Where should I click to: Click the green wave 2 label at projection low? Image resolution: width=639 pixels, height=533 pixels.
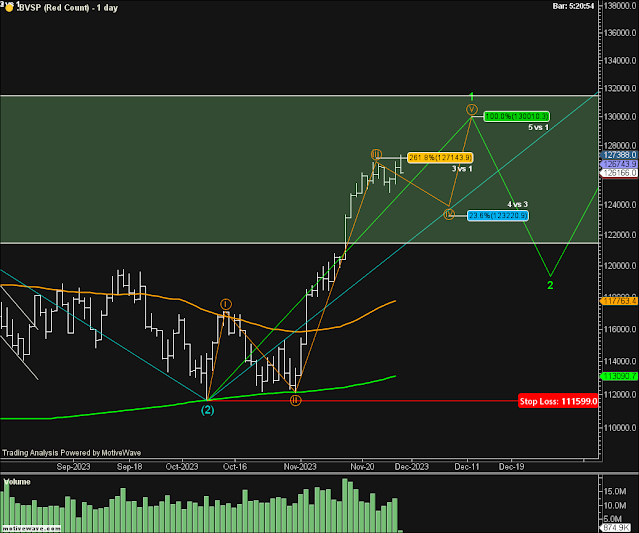[x=550, y=285]
